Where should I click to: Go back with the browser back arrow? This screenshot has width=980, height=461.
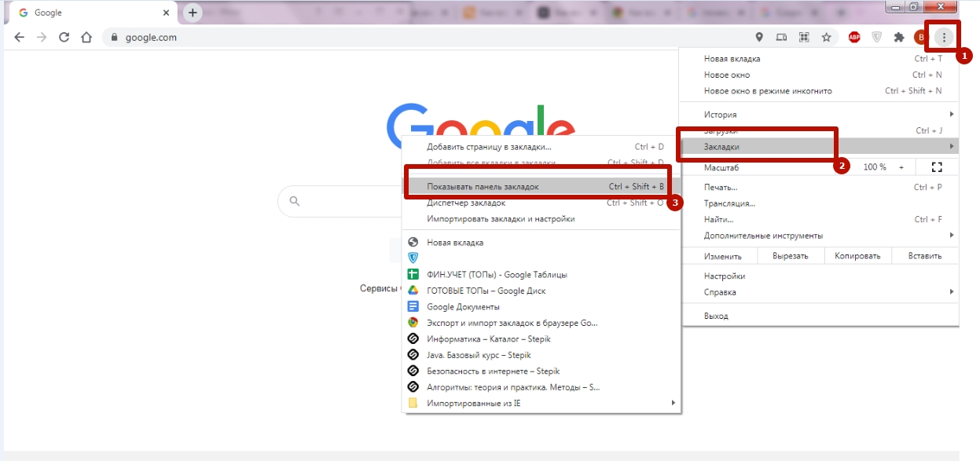point(19,37)
